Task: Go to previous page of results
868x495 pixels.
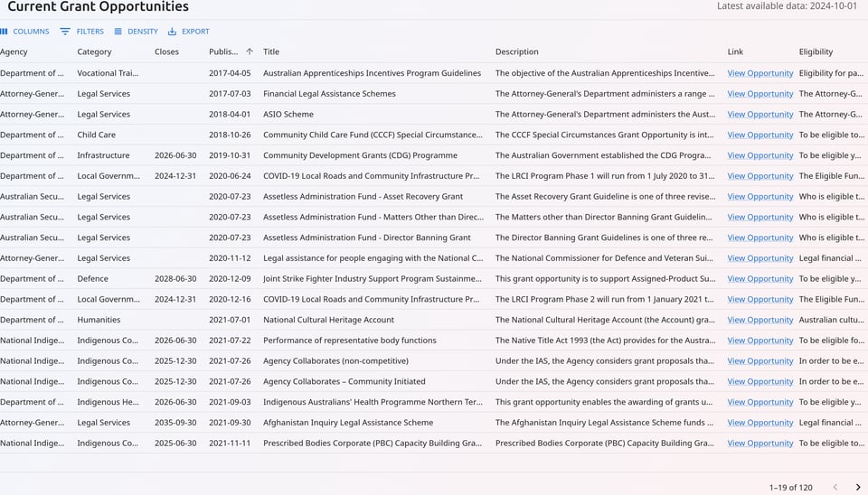Action: point(835,487)
